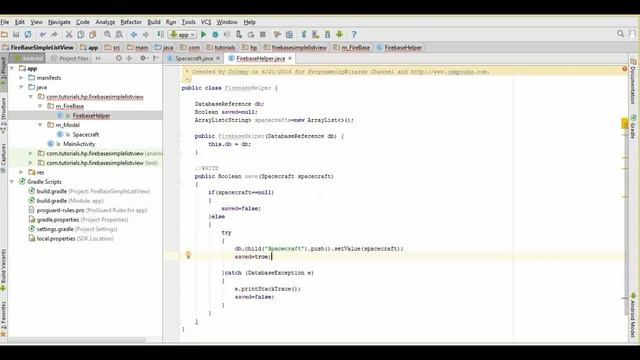Viewport: 640px width, 360px height.
Task: Close the Spacecraft.java tab
Action: tap(218, 59)
